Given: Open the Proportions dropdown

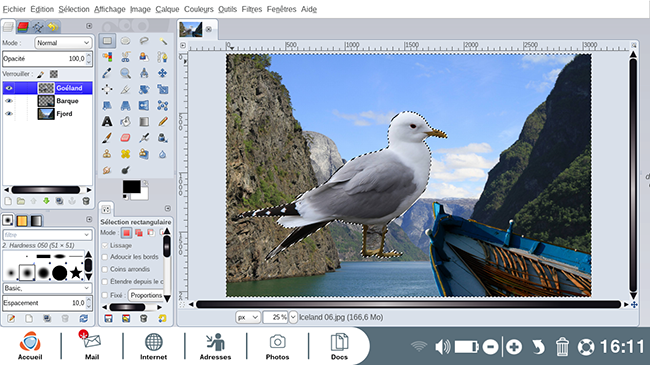Looking at the screenshot, I should pos(145,295).
